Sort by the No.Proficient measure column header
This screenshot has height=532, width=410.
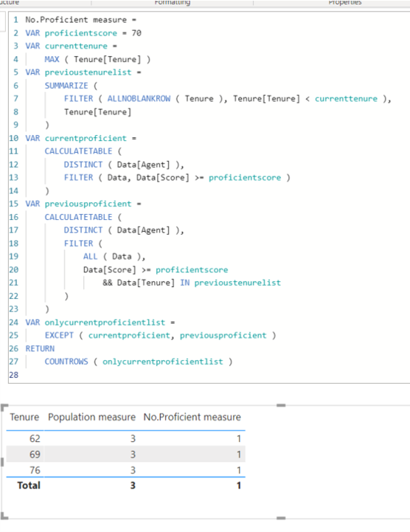(192, 417)
